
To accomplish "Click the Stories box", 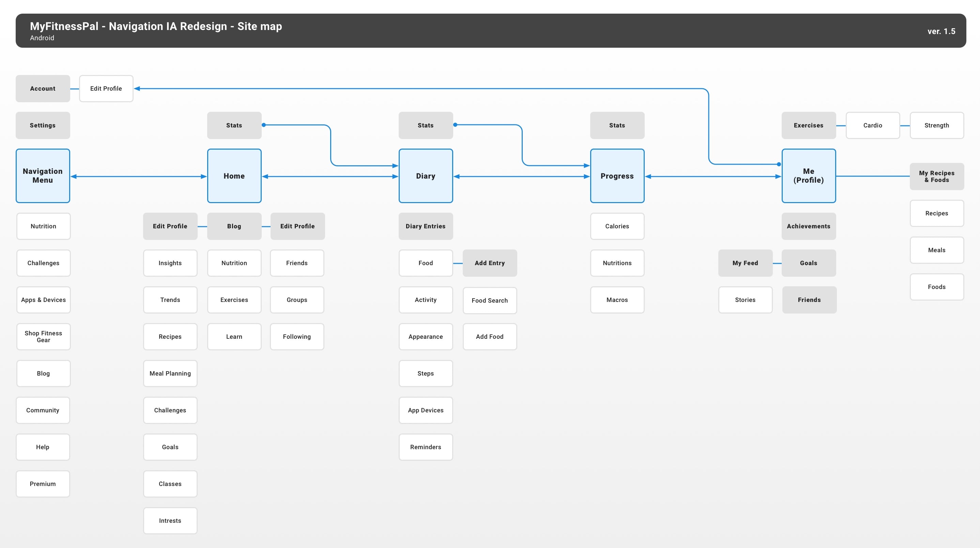I will pyautogui.click(x=745, y=300).
